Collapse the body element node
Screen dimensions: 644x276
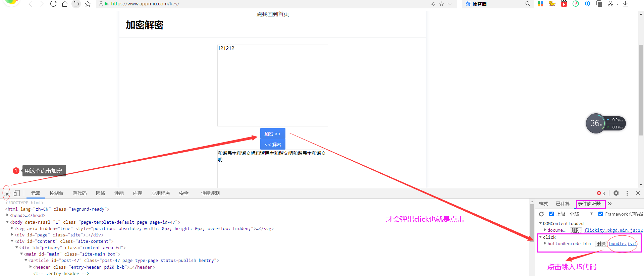7,222
